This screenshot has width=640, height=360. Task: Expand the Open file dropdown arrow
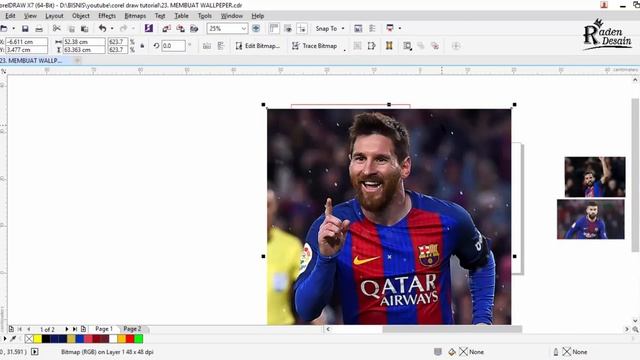click(x=13, y=29)
